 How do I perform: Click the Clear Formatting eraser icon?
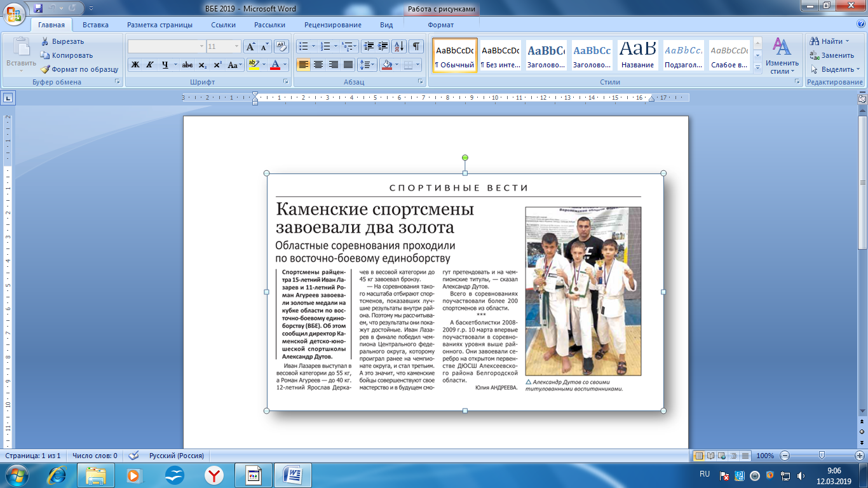pos(281,46)
